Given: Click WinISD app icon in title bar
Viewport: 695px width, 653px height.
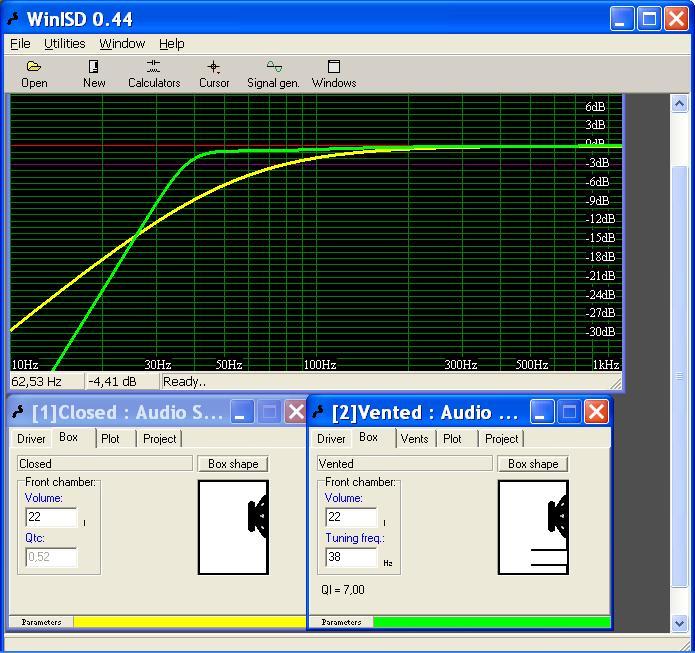Looking at the screenshot, I should click(15, 19).
